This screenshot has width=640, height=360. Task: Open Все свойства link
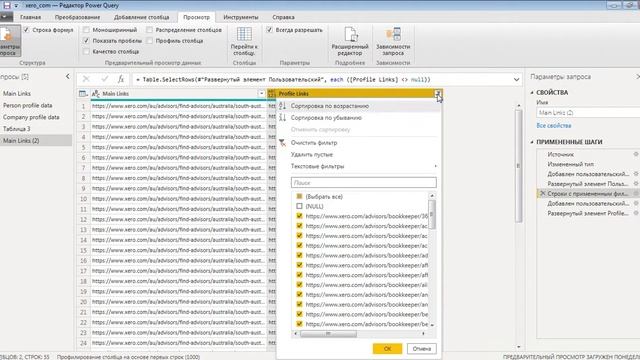pos(553,125)
